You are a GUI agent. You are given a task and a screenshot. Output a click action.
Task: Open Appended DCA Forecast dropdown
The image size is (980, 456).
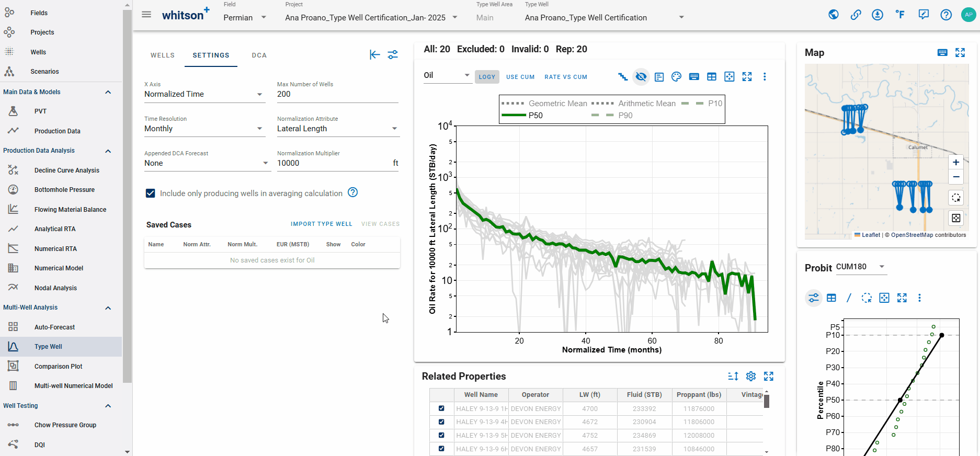coord(207,163)
